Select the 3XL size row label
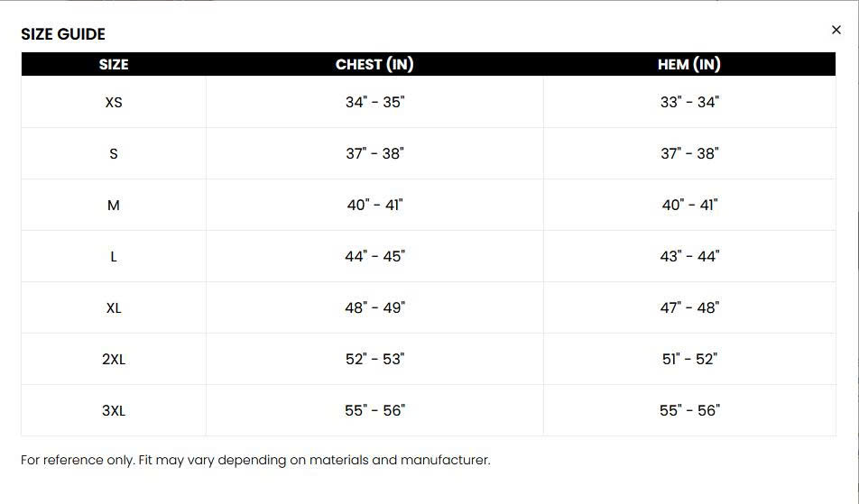 coord(114,411)
